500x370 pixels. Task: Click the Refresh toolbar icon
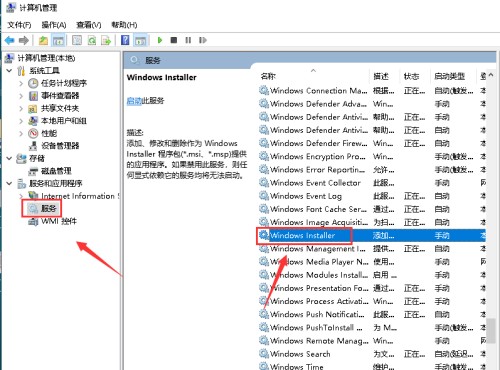(92, 41)
